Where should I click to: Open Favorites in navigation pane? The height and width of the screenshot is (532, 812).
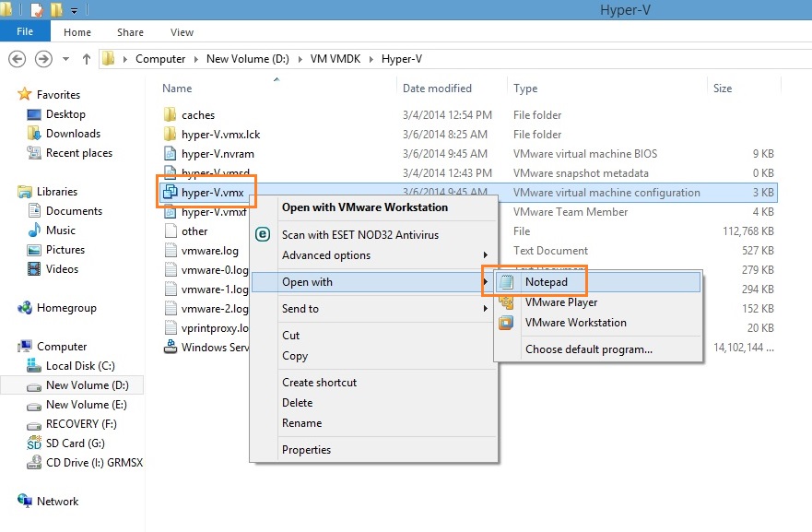tap(58, 95)
